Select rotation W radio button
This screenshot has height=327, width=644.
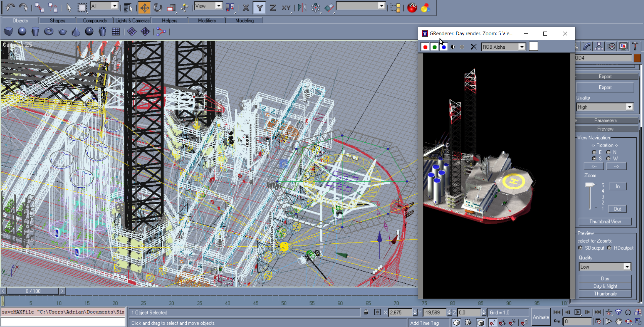click(x=608, y=158)
